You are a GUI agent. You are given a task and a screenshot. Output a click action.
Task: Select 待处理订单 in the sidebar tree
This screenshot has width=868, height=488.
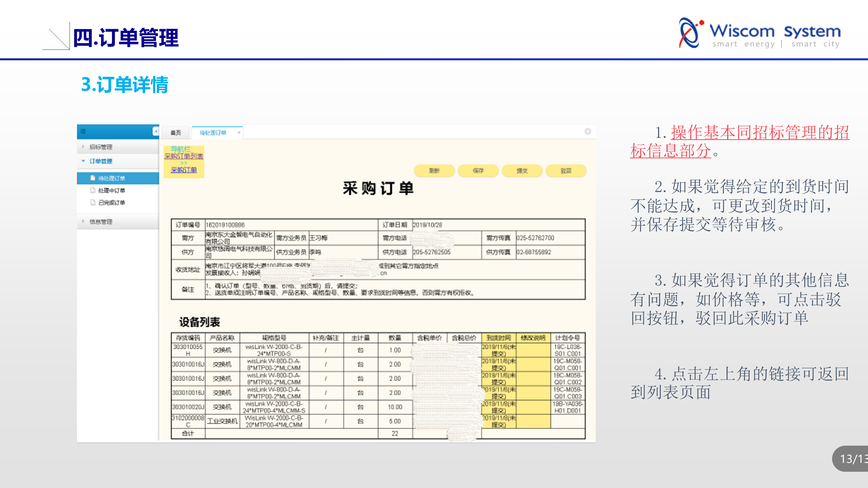pos(111,178)
